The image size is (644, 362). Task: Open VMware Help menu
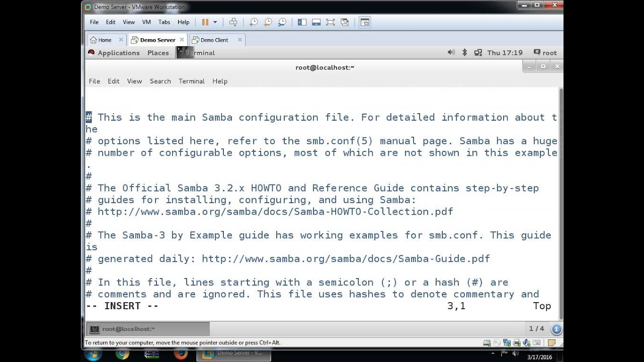coord(184,22)
